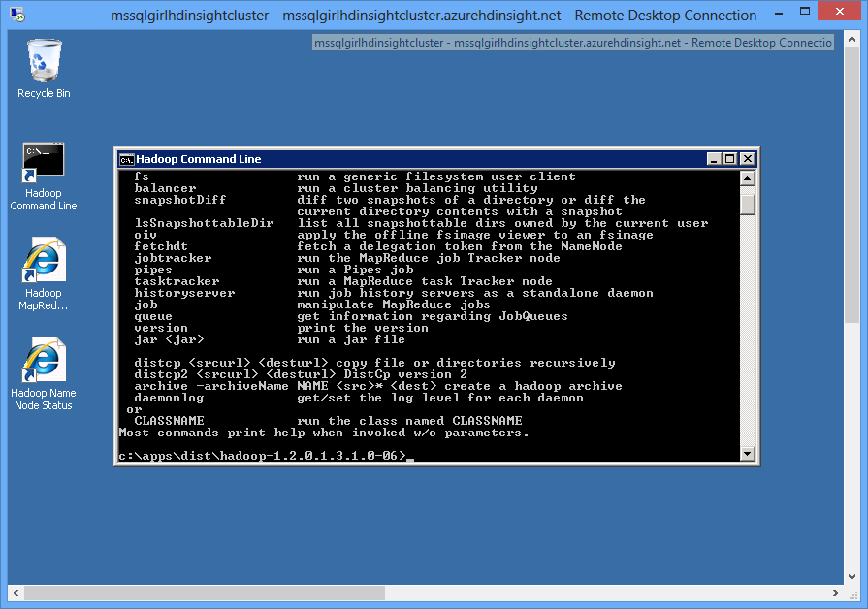Click the 'jobtracker' command text
The image size is (868, 609).
[x=173, y=258]
